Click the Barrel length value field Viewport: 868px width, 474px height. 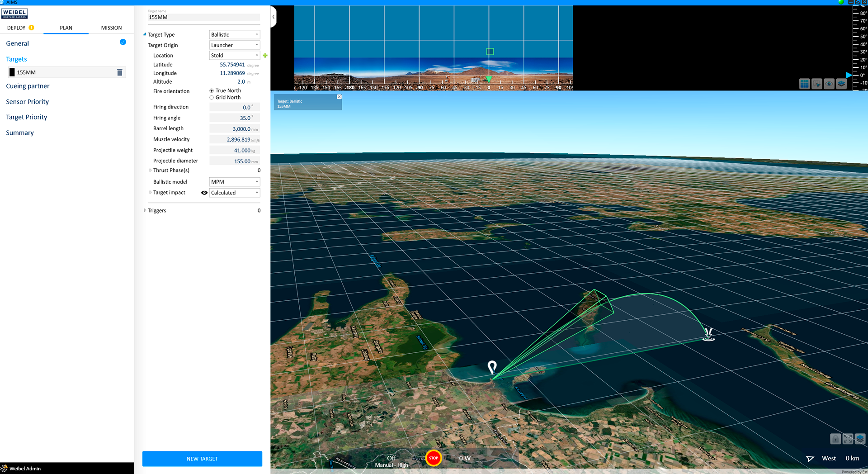point(234,129)
